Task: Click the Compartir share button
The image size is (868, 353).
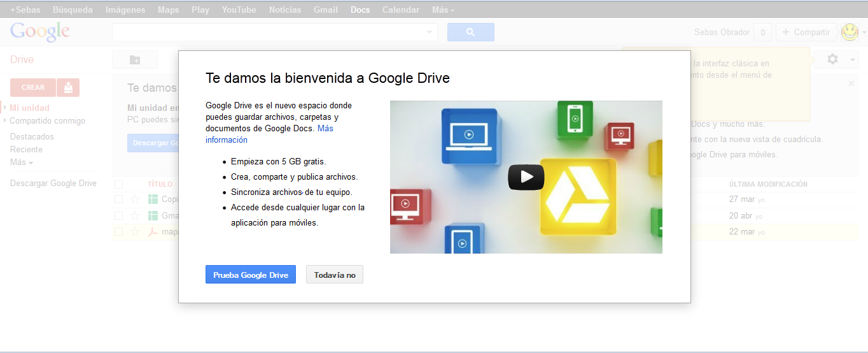Action: click(x=806, y=32)
